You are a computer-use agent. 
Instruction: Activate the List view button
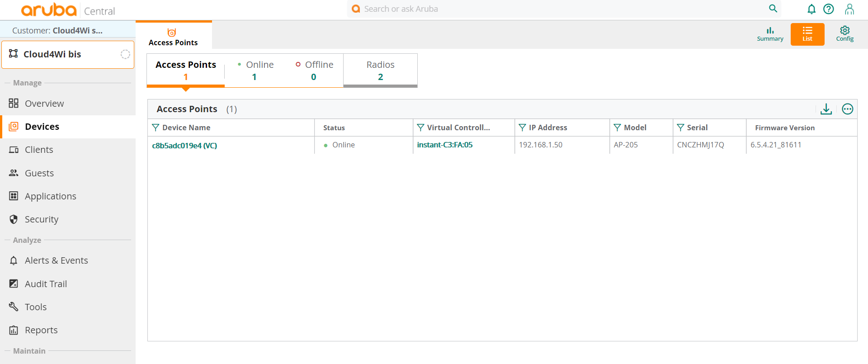point(807,34)
